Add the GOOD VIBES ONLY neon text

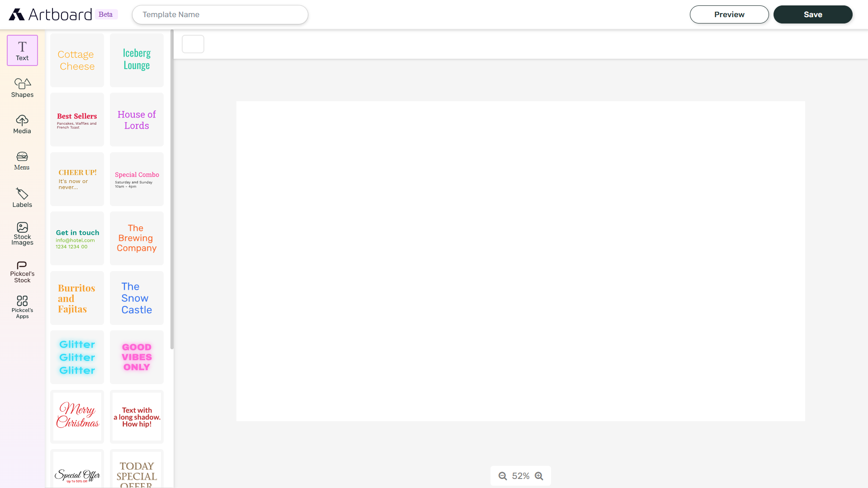point(137,357)
